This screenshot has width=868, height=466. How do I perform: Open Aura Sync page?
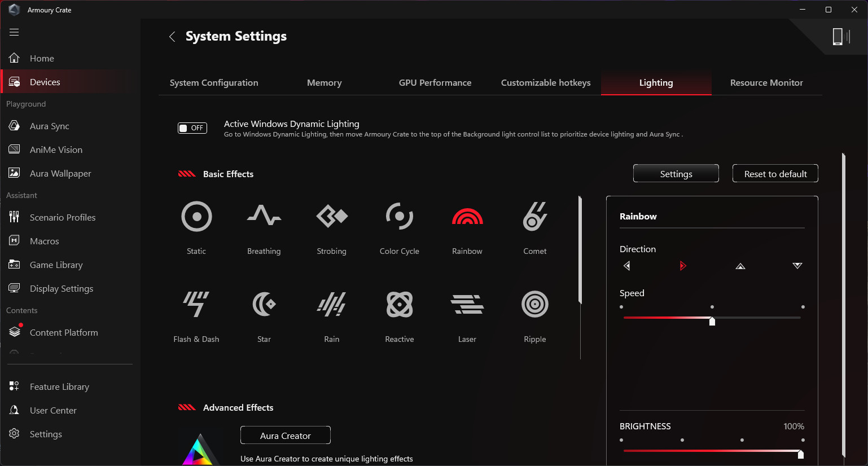click(x=70, y=126)
